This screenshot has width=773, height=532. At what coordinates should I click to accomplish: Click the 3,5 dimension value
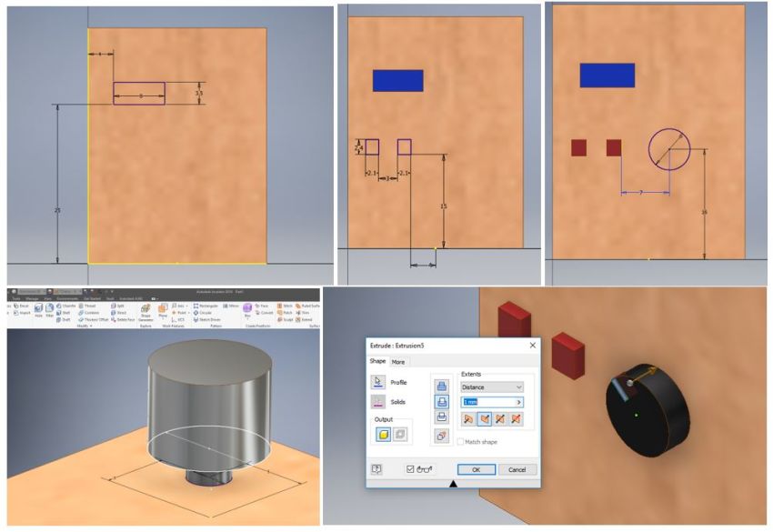(198, 93)
